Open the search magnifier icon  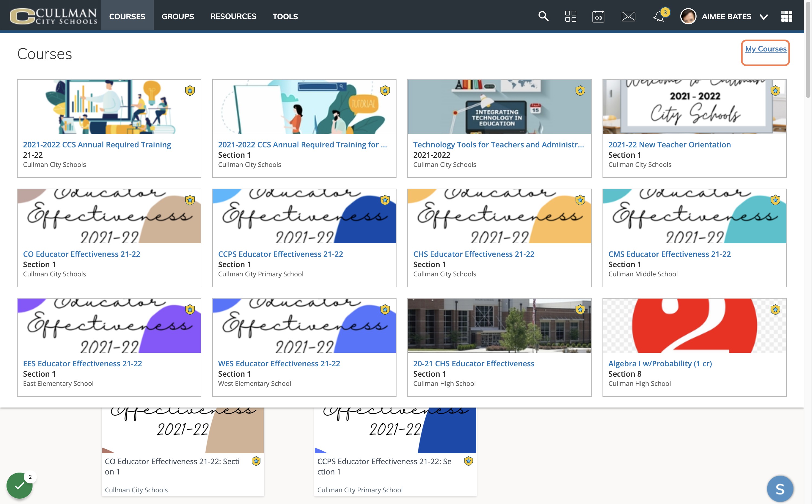tap(543, 16)
